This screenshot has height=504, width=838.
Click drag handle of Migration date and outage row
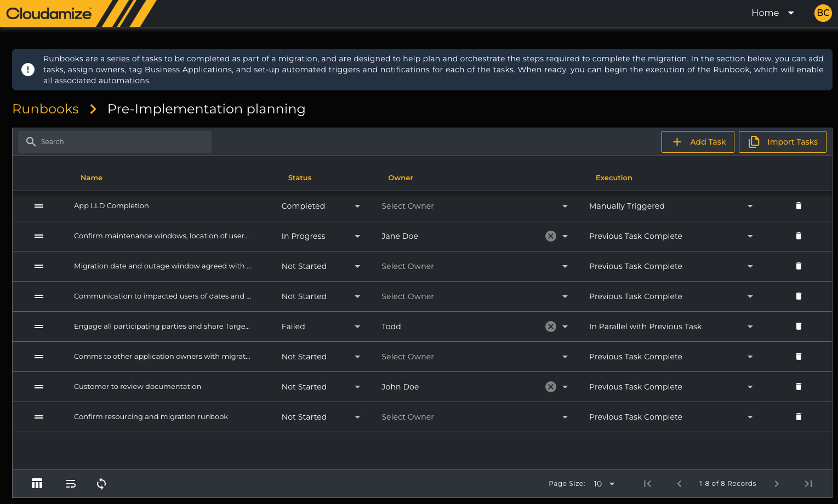[x=39, y=266]
